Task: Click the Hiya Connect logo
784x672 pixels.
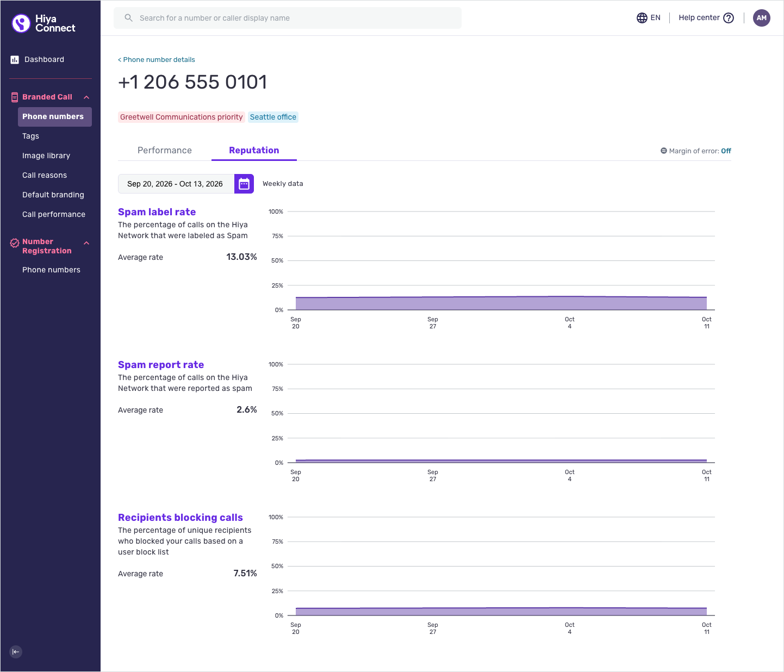Action: pyautogui.click(x=43, y=23)
